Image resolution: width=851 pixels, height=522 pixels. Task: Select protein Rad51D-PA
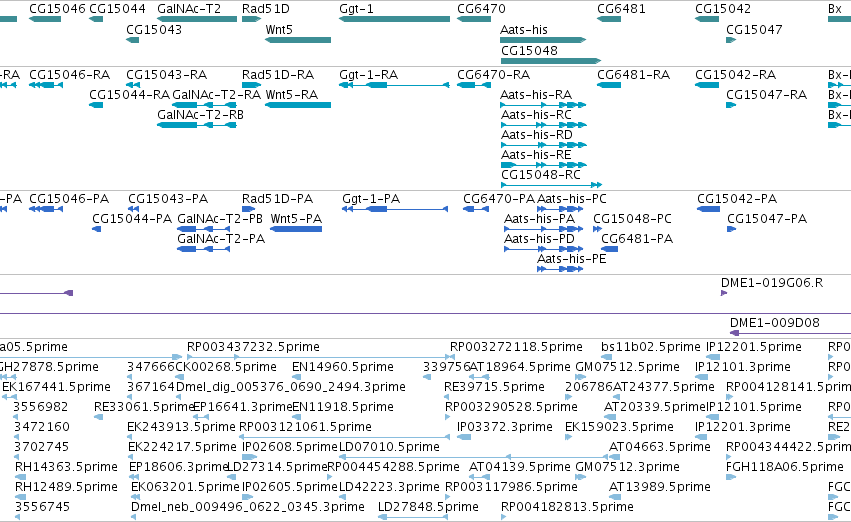(x=277, y=199)
